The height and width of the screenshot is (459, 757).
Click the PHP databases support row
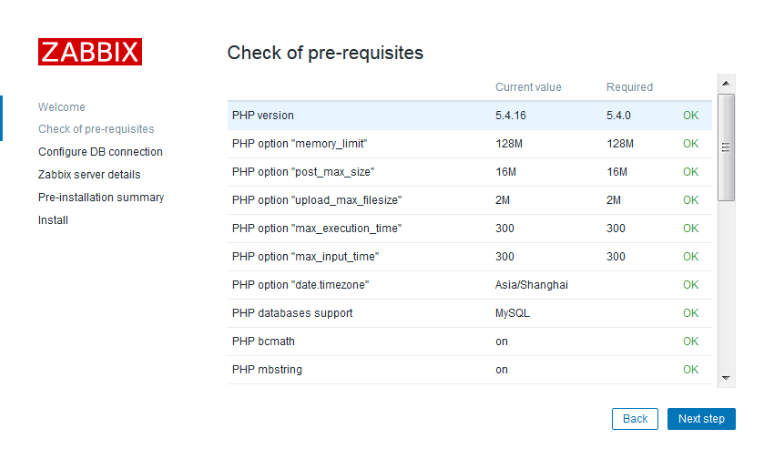point(469,313)
